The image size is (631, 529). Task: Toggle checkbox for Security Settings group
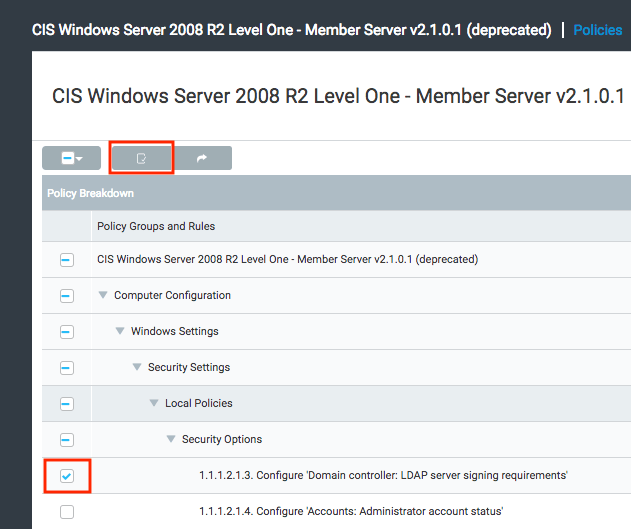67,368
